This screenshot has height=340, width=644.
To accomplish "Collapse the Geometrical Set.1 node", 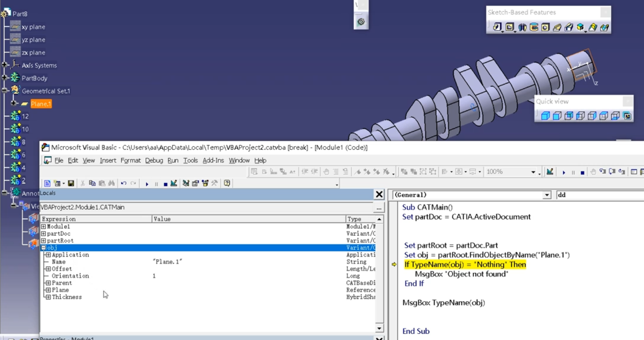I will [x=4, y=90].
